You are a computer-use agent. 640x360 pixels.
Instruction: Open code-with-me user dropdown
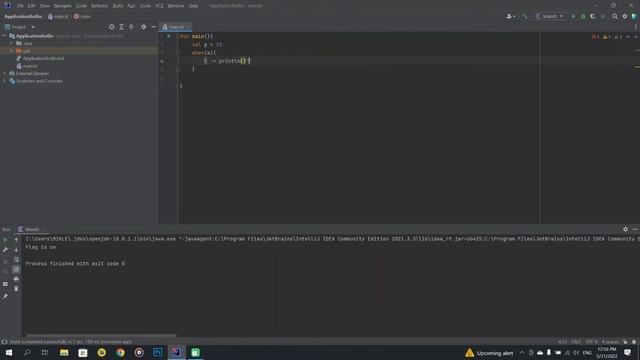tap(510, 16)
